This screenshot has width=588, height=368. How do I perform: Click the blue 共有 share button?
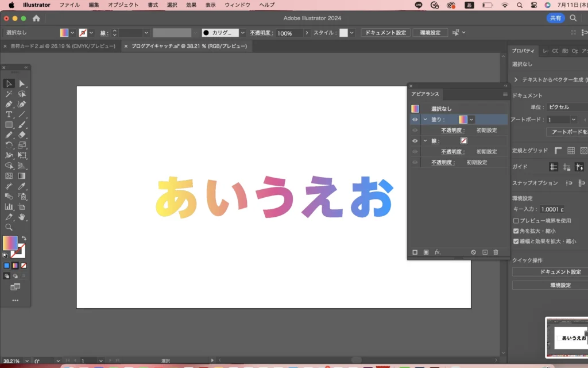point(555,18)
